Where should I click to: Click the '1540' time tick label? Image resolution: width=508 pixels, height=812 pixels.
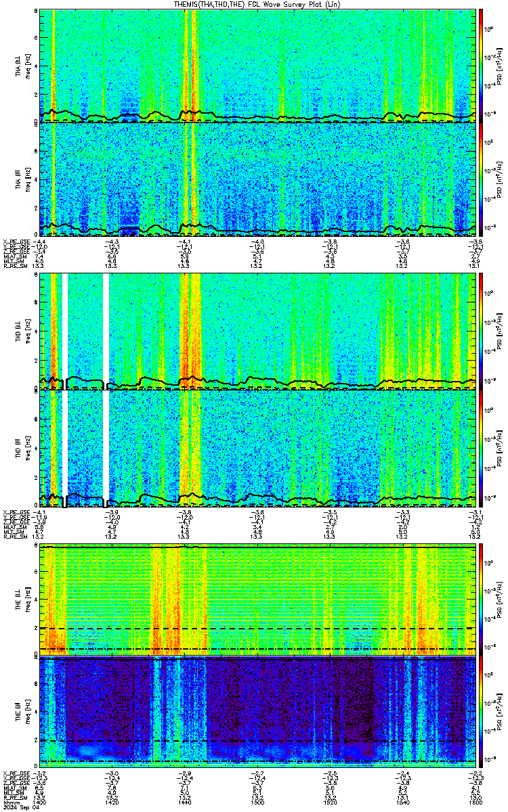coord(402,801)
